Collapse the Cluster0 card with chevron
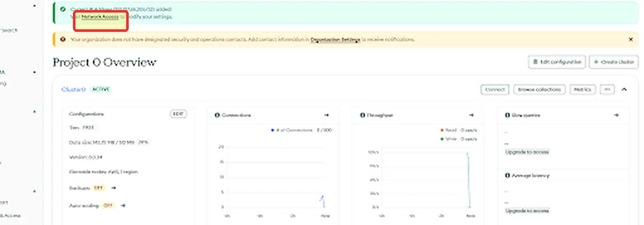644x225 pixels. tap(624, 89)
